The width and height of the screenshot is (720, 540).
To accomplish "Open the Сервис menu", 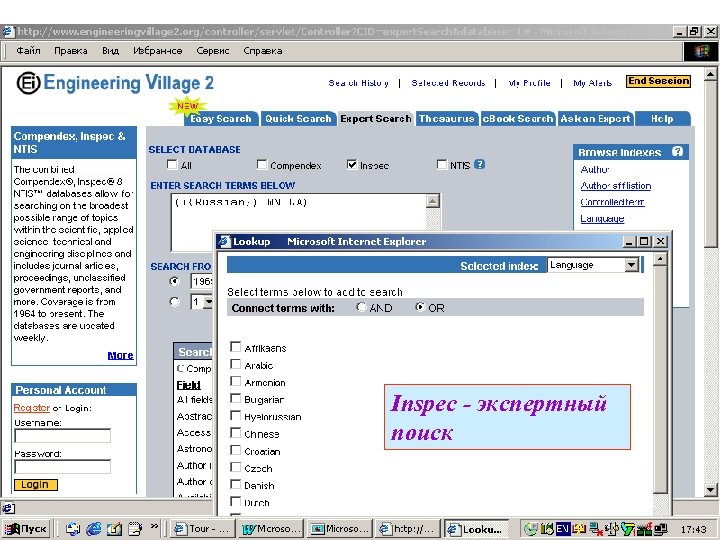I will pyautogui.click(x=213, y=51).
